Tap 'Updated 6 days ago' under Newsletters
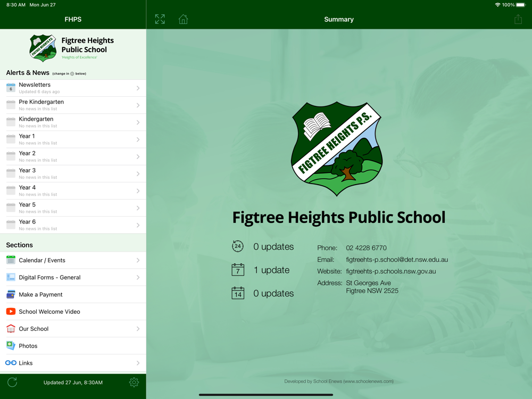Screen dimensions: 532x399 tap(39, 92)
